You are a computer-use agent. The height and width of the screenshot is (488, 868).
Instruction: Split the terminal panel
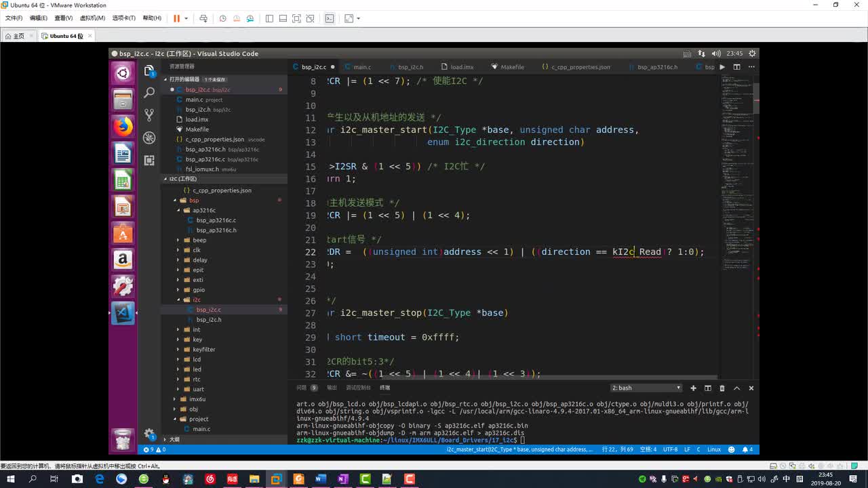tap(707, 388)
